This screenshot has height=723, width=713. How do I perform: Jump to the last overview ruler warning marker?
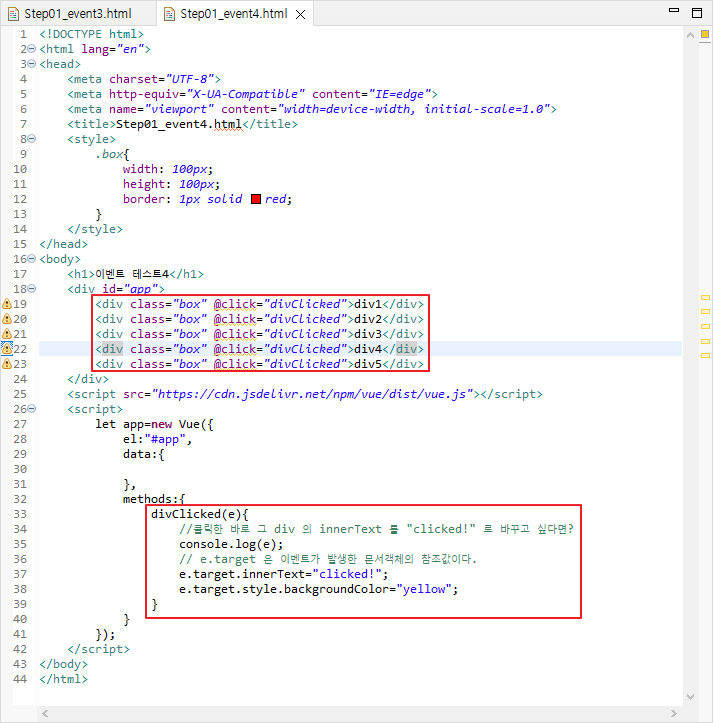[x=705, y=356]
